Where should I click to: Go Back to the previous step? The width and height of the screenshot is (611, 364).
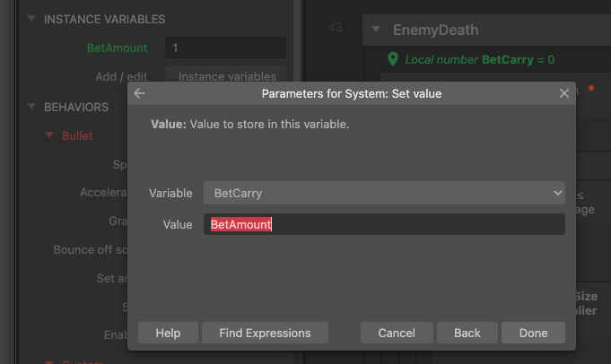(467, 333)
